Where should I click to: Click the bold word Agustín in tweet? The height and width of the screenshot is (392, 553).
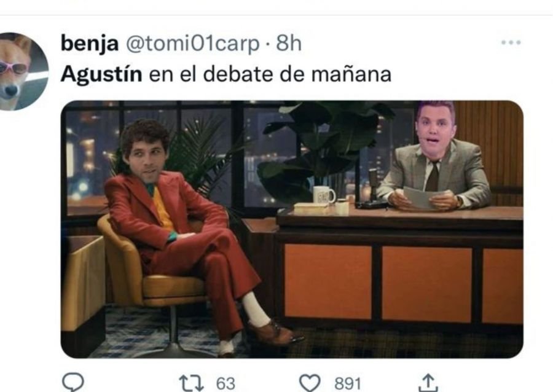(101, 74)
